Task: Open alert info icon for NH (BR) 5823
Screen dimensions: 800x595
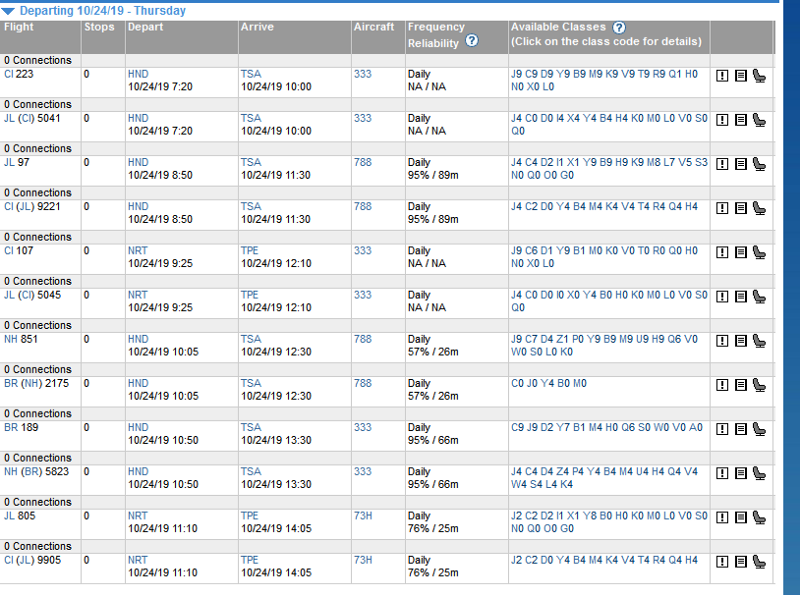Action: coord(722,473)
